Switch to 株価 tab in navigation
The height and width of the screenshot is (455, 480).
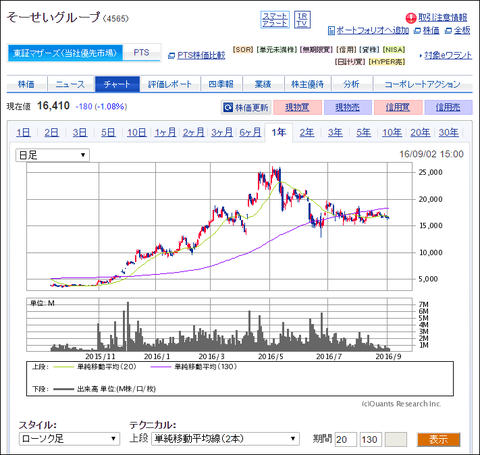(x=26, y=84)
